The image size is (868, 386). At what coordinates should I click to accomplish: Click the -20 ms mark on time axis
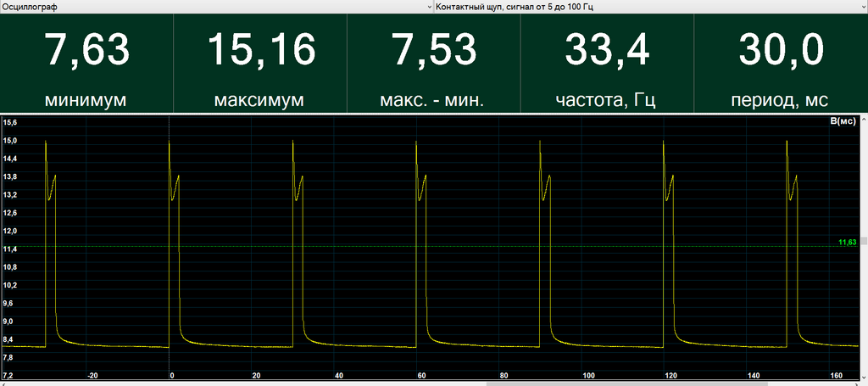pyautogui.click(x=92, y=375)
